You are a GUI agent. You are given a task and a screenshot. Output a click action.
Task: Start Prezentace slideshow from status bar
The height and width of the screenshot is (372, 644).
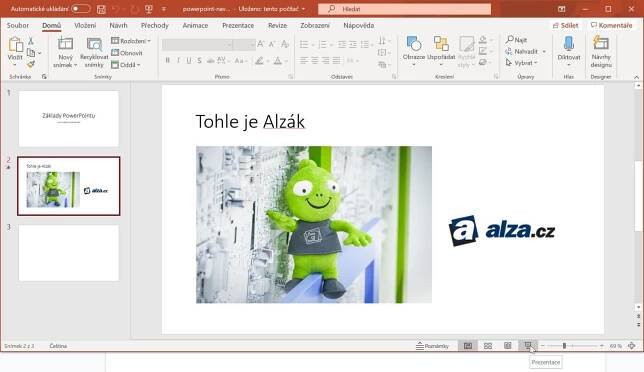coord(528,346)
